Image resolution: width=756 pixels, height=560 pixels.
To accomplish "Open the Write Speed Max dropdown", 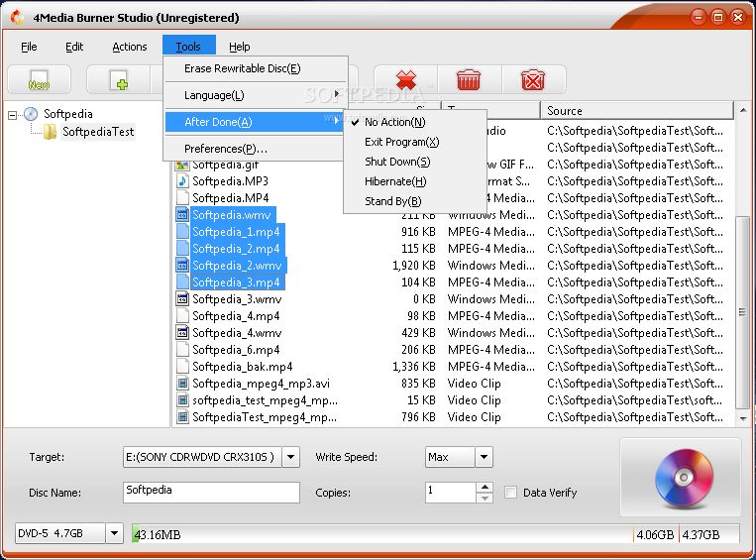I will click(484, 457).
